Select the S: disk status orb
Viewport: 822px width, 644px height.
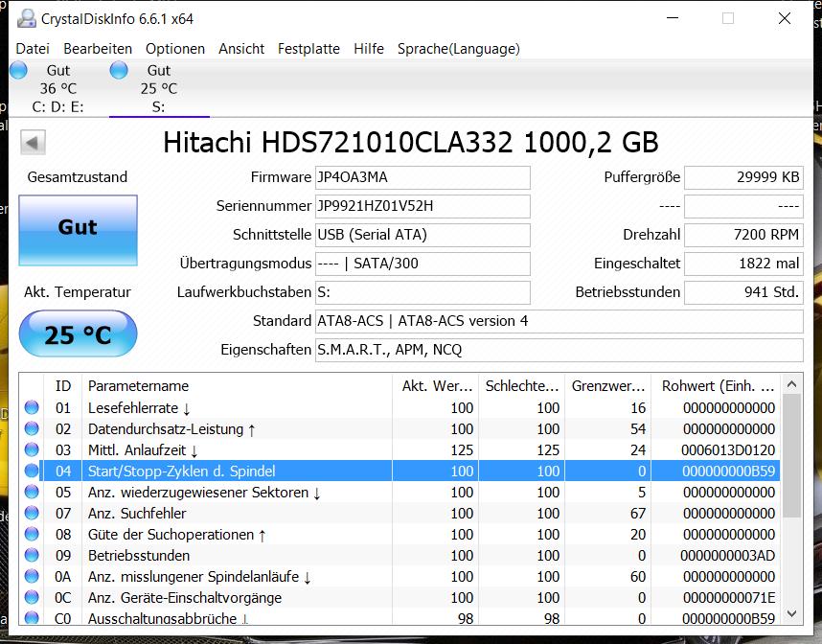[x=119, y=70]
